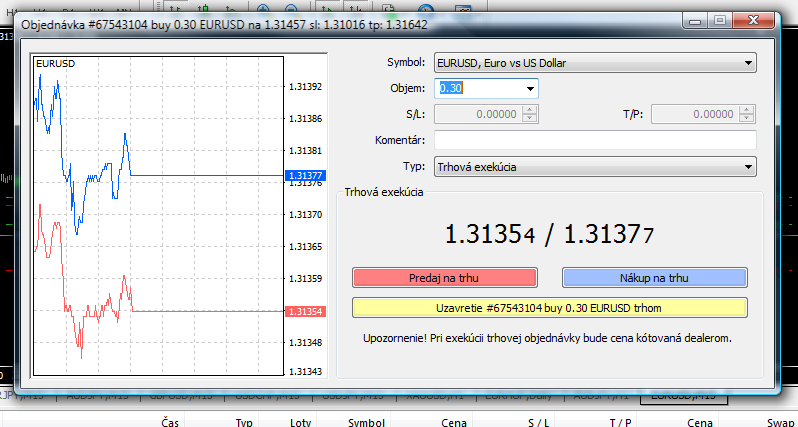798x427 pixels.
Task: Click the red 1.31354 bid tag on chart
Action: coord(305,311)
